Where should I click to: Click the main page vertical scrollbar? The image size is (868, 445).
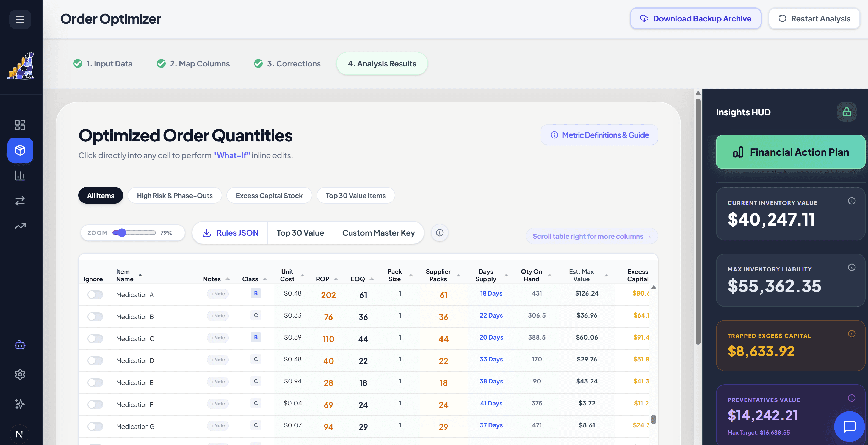pyautogui.click(x=698, y=221)
